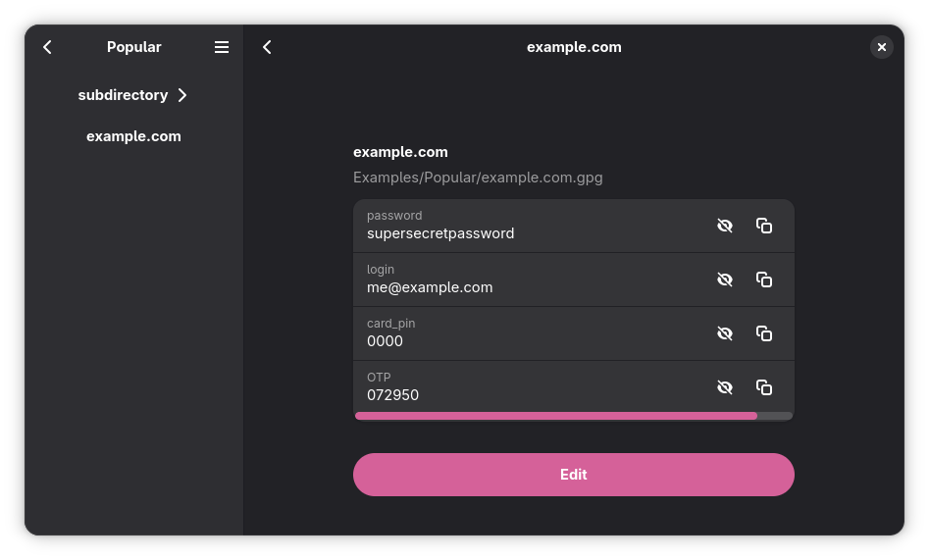Copy the OTP code
Viewport: 929px width, 560px height.
[x=764, y=387]
